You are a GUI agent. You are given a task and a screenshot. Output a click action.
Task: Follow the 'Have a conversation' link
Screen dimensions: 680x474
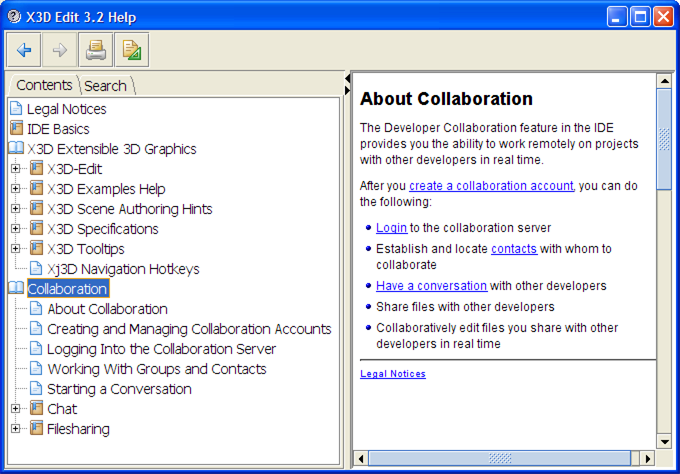431,285
